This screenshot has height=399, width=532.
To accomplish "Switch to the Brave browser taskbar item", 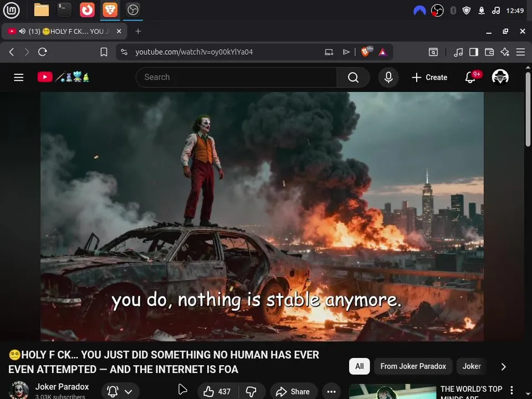I will 110,10.
